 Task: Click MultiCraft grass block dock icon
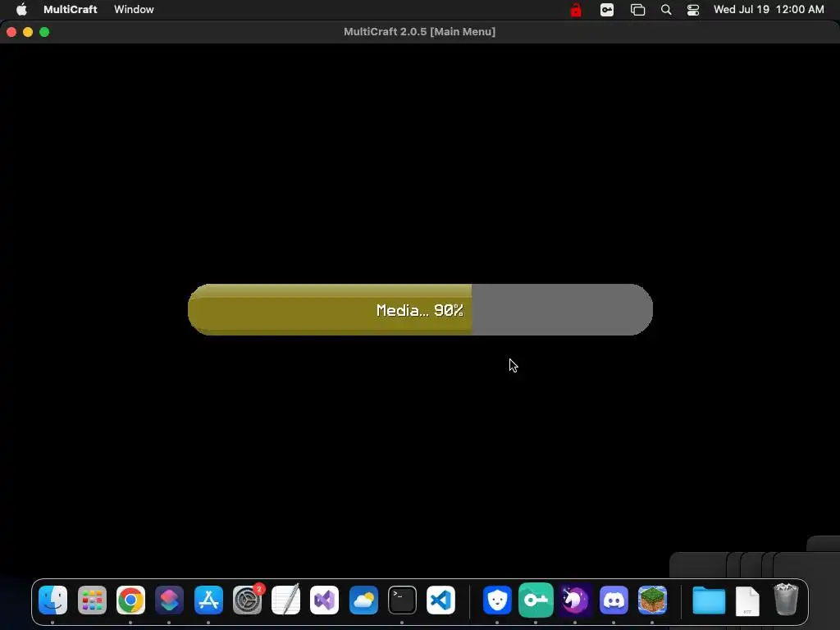click(652, 600)
